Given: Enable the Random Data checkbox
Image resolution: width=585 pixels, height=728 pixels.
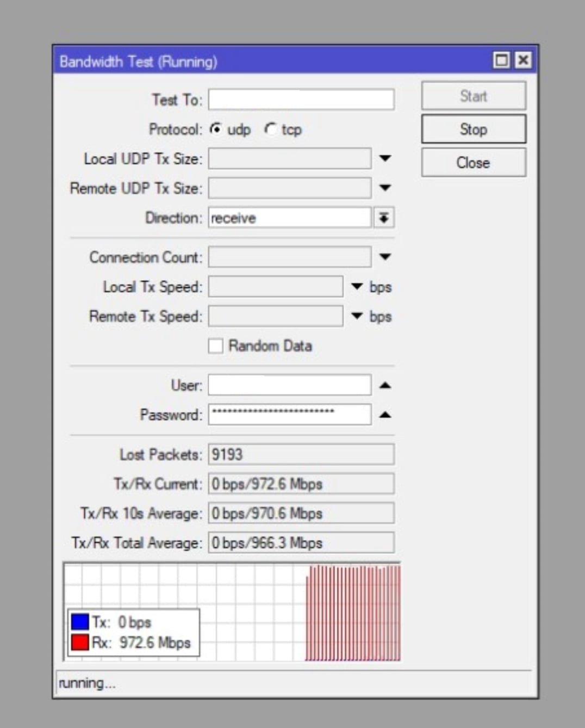Looking at the screenshot, I should coord(216,346).
